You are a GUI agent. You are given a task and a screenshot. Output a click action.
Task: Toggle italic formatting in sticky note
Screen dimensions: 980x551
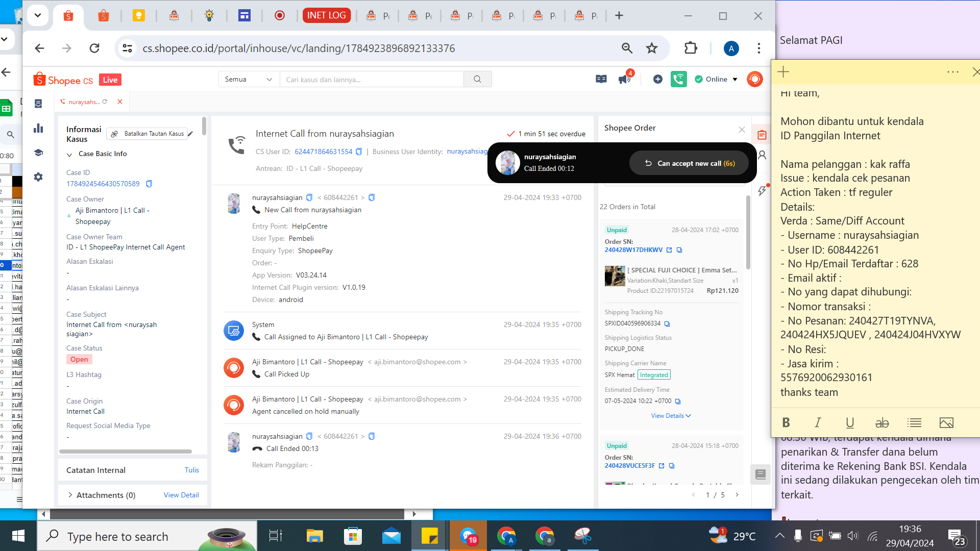click(x=818, y=422)
